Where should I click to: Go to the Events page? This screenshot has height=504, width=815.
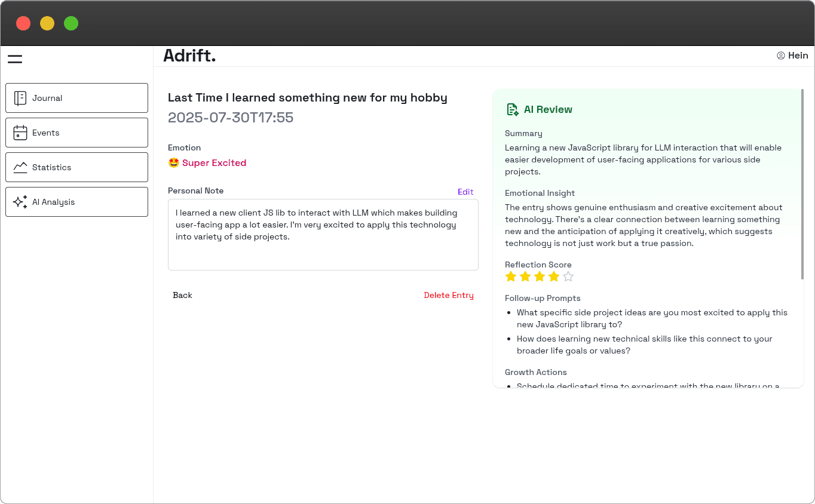pos(76,133)
